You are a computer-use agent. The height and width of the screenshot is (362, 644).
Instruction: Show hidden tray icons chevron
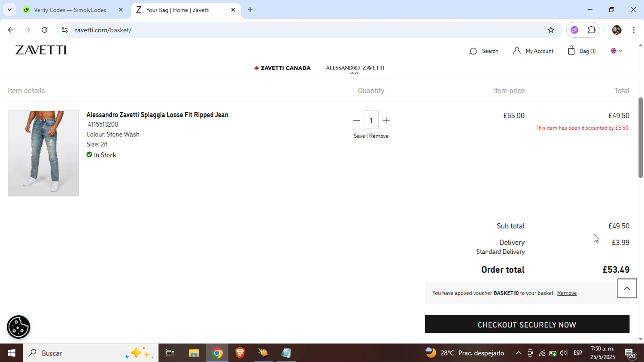(519, 353)
